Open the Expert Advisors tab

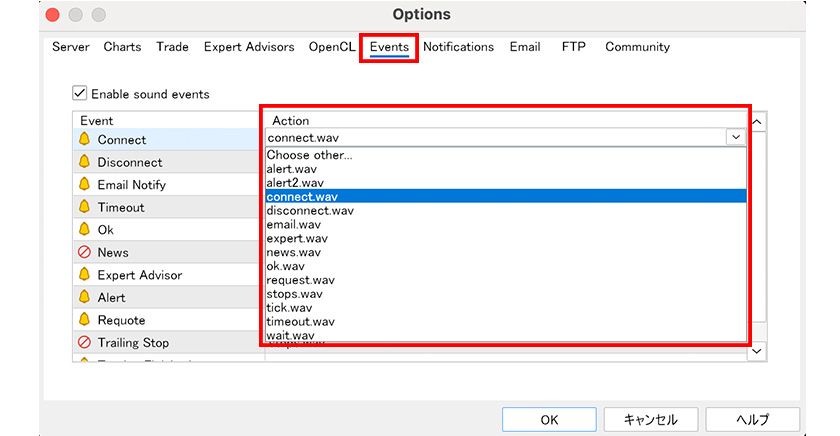249,47
